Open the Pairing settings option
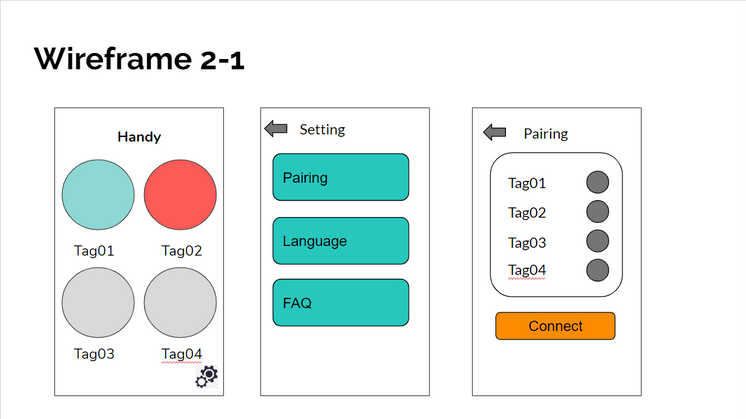Screen dimensions: 746x419 (341, 177)
